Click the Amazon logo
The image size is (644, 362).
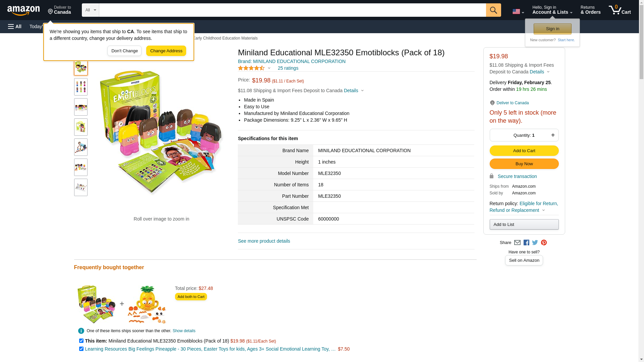23,10
